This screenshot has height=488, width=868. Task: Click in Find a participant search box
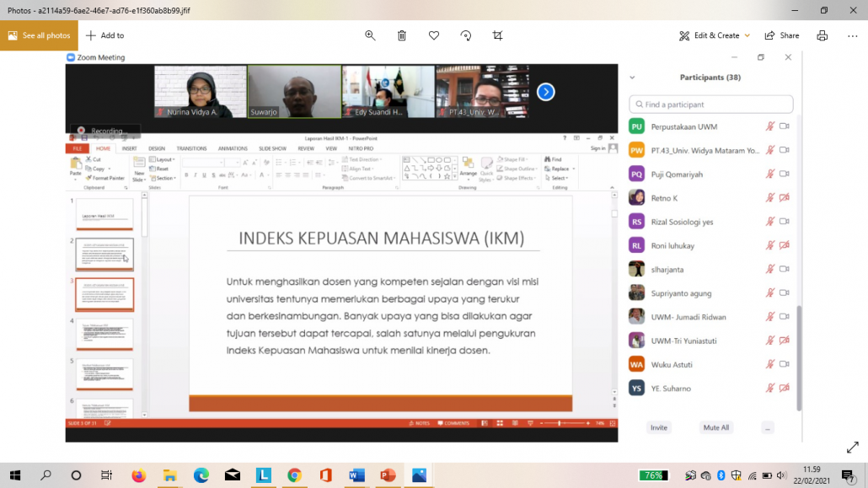coord(710,105)
